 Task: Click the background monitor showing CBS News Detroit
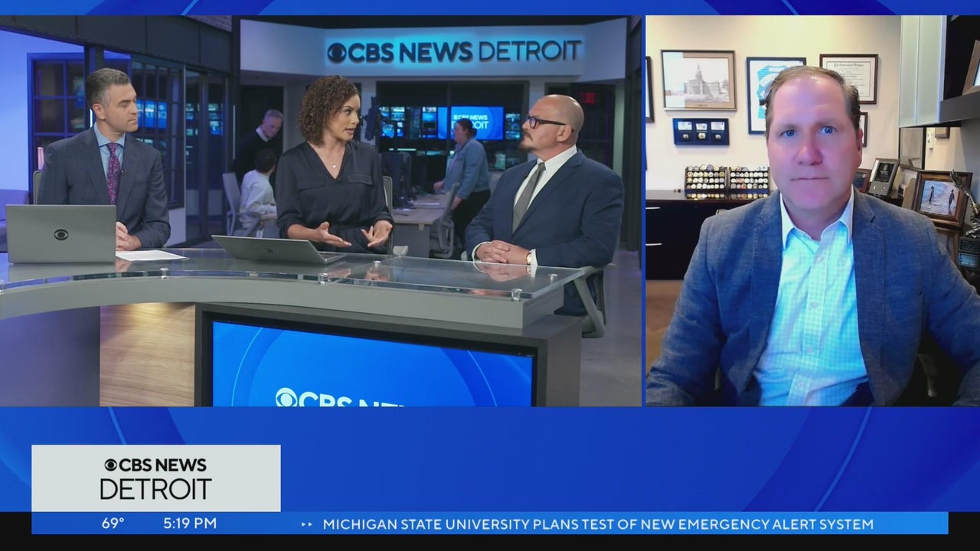[x=477, y=122]
